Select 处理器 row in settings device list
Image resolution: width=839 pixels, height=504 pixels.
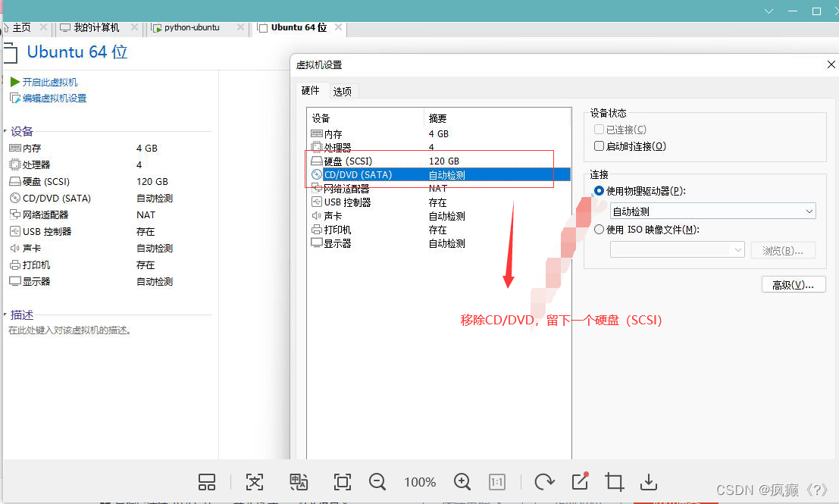click(x=439, y=147)
